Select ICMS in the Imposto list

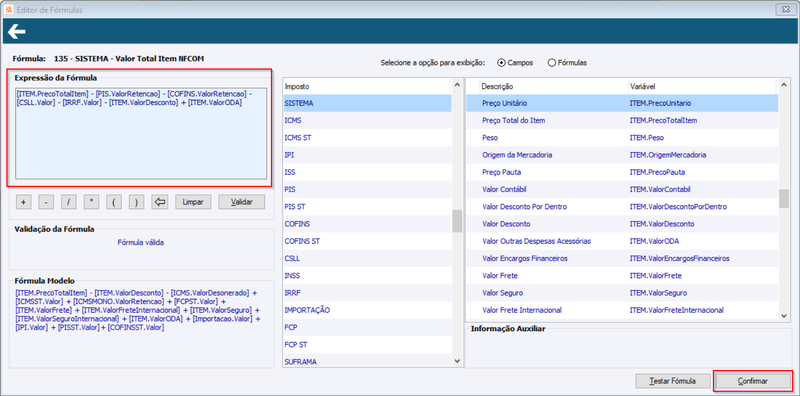[x=367, y=120]
